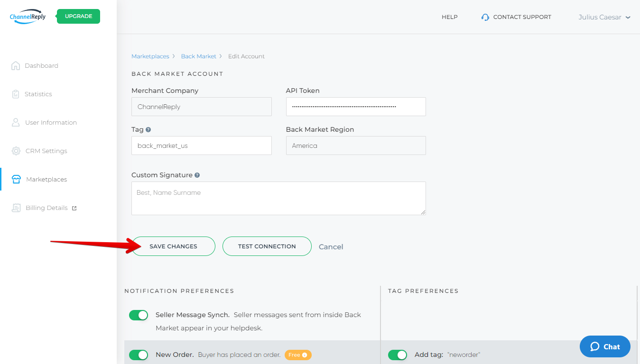Click the Merchant Company field

[x=202, y=107]
